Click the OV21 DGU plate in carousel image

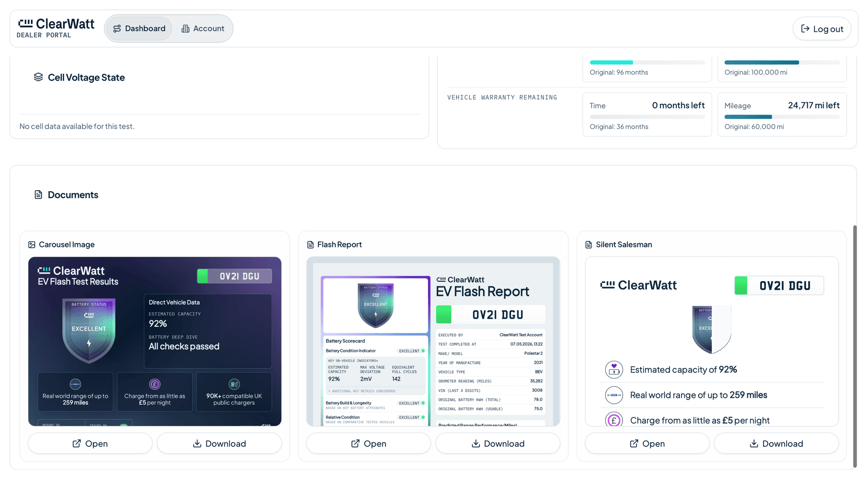pyautogui.click(x=234, y=276)
